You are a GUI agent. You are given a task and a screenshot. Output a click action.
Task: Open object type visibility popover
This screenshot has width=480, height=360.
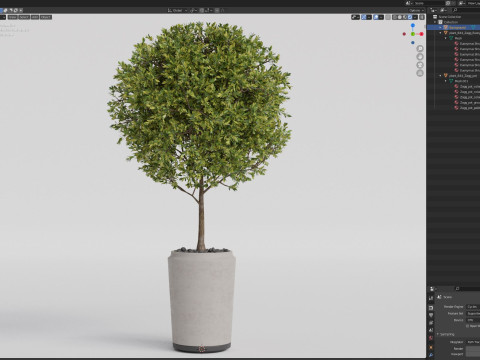pyautogui.click(x=355, y=17)
